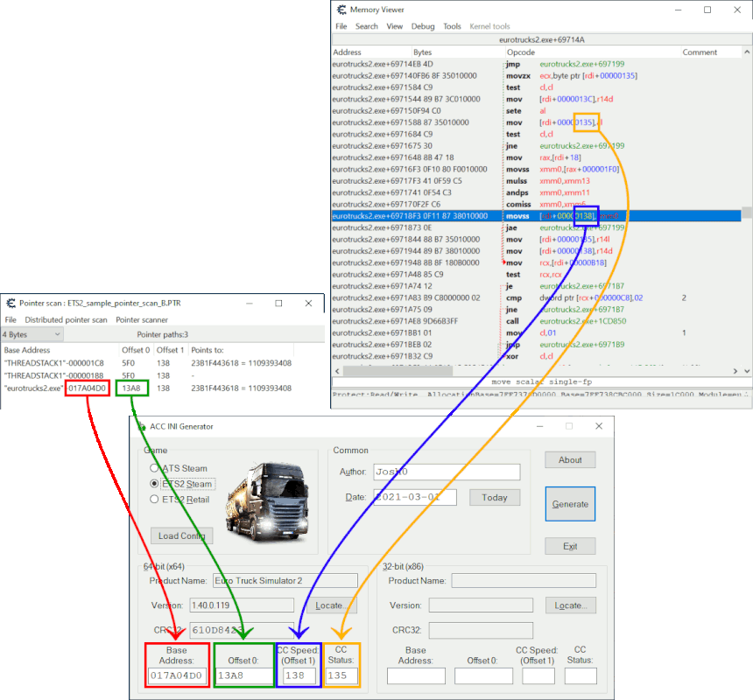This screenshot has height=700, width=753.
Task: Open the 4 Bytes value type dropdown
Action: click(32, 334)
